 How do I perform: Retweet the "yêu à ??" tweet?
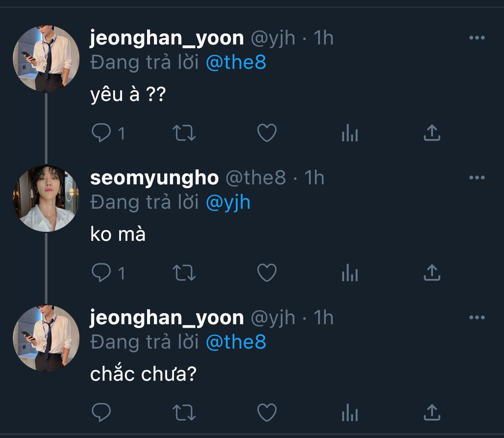click(x=184, y=133)
